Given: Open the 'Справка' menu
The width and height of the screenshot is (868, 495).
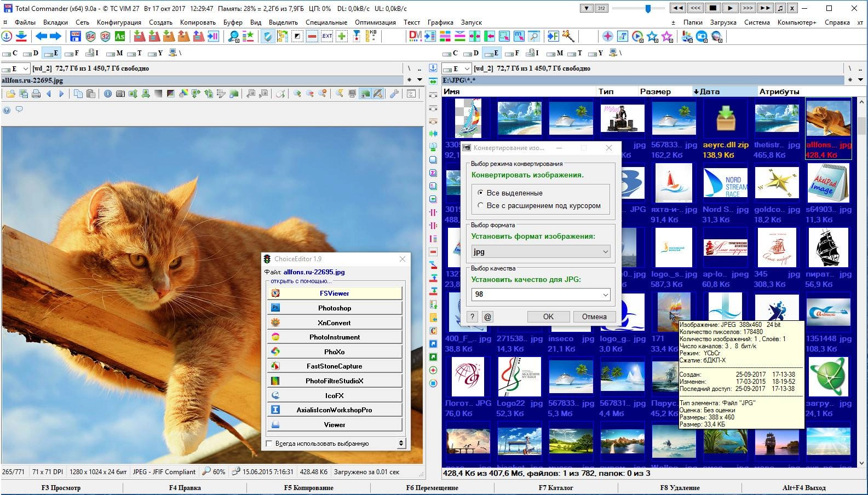Looking at the screenshot, I should point(837,22).
